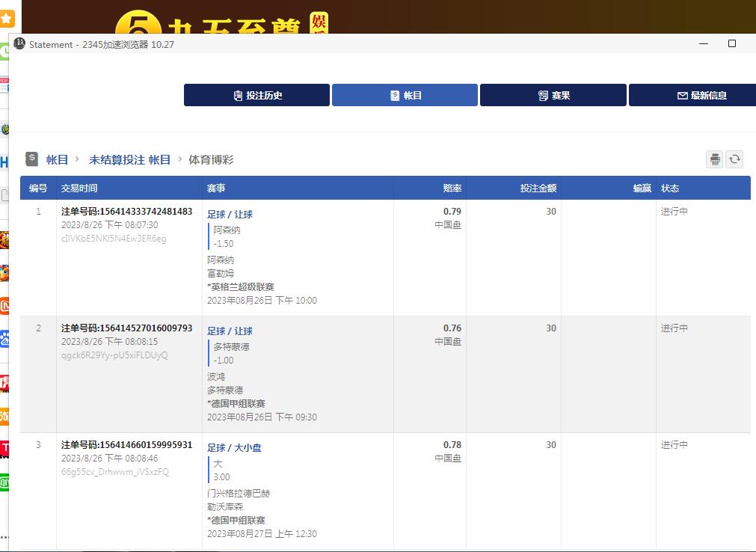Open 足球 / 让球 link for 多特蒙德 bet

point(230,331)
